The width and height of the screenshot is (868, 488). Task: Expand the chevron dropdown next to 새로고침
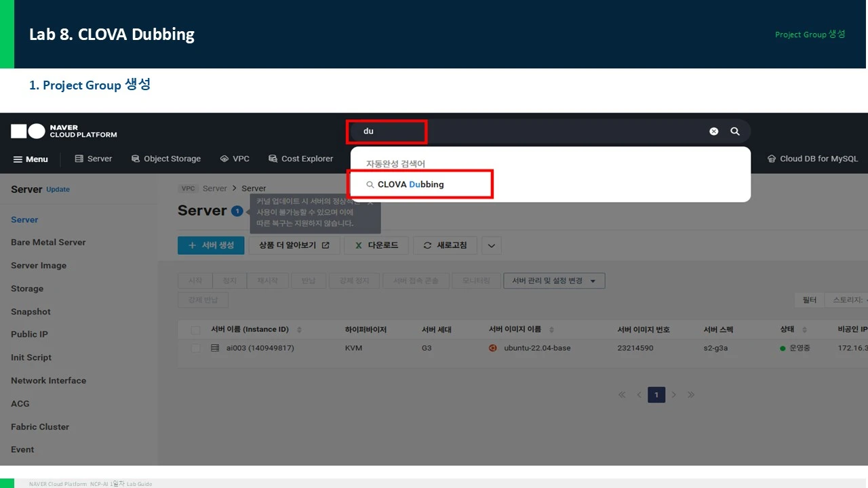tap(492, 245)
